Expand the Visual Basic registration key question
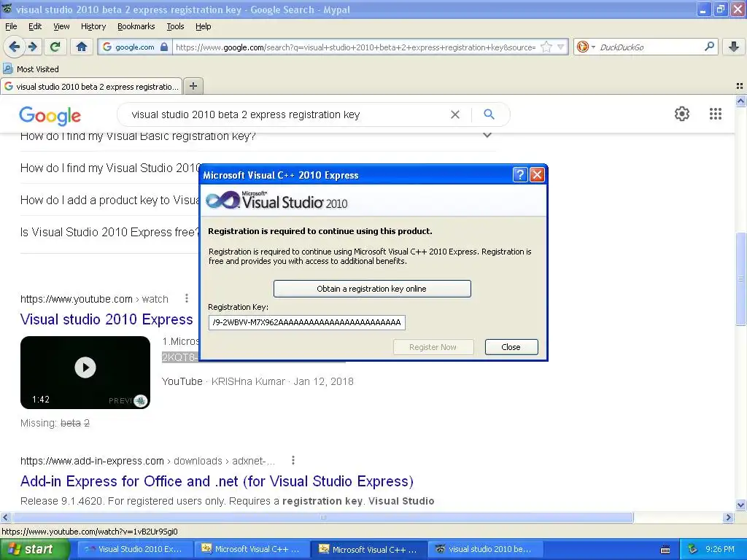 click(258, 136)
